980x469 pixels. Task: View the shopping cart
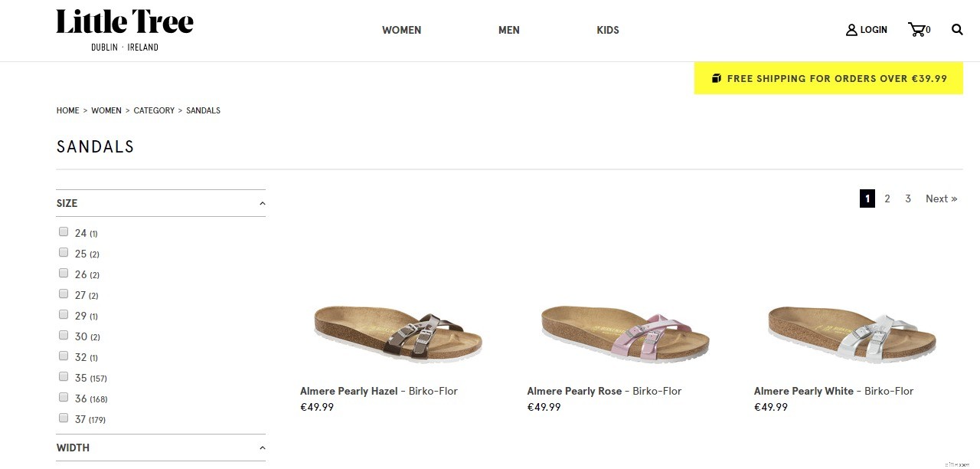click(918, 29)
